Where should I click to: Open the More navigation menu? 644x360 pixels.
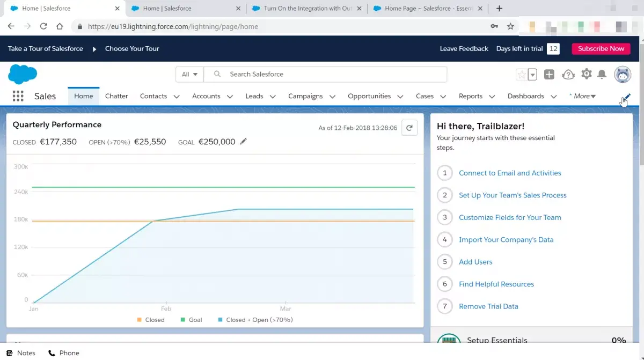[x=583, y=96]
